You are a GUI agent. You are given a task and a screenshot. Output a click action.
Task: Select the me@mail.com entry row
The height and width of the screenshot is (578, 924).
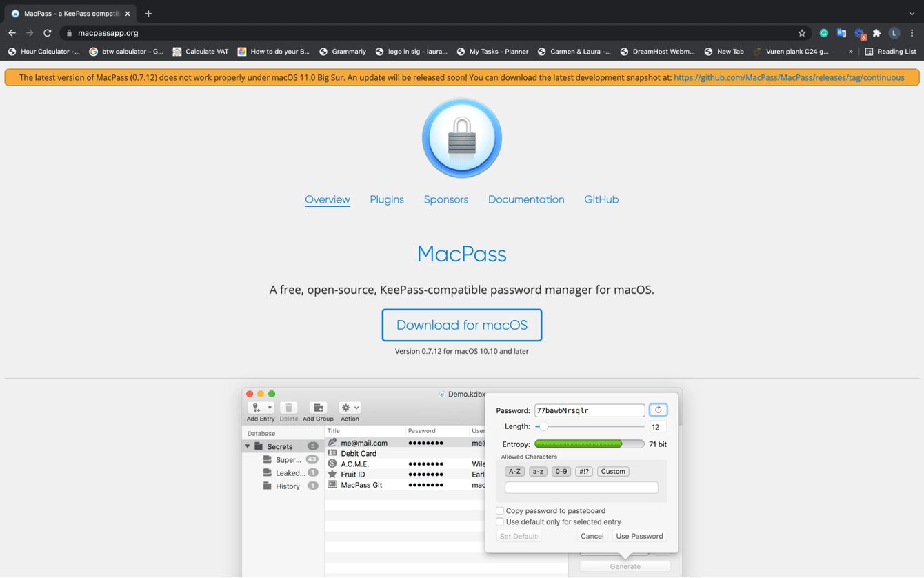[406, 443]
